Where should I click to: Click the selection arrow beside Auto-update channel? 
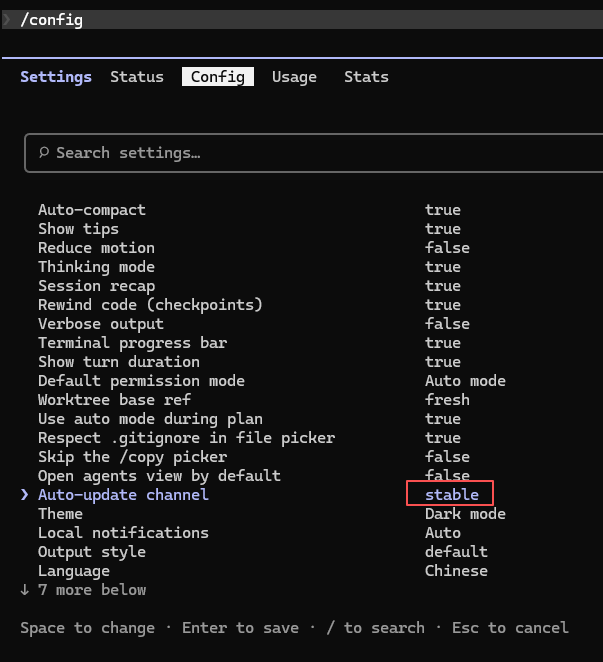coord(25,495)
